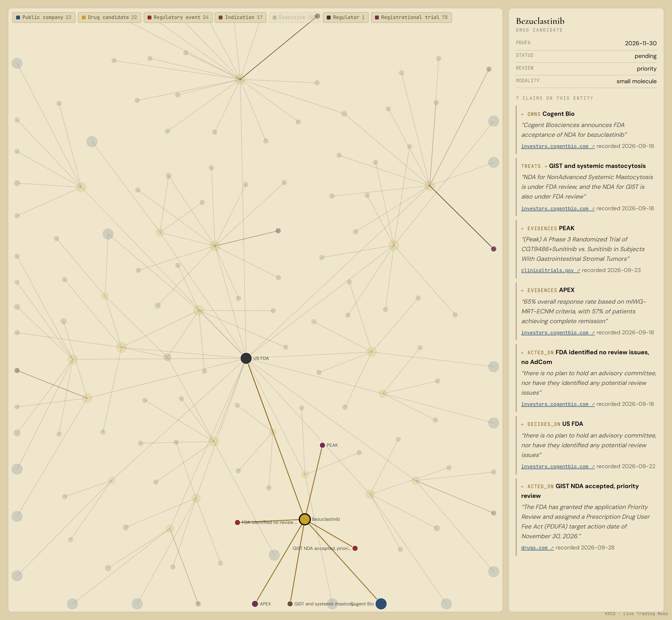The image size is (672, 620).
Task: Toggle the Registrational trial filter chip
Action: 411,17
